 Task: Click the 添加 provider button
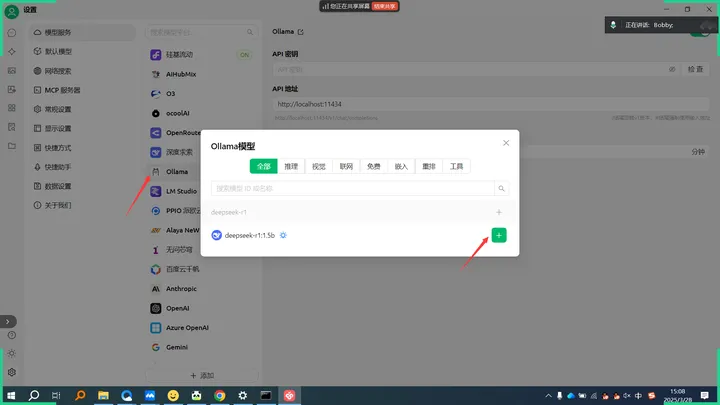click(202, 376)
